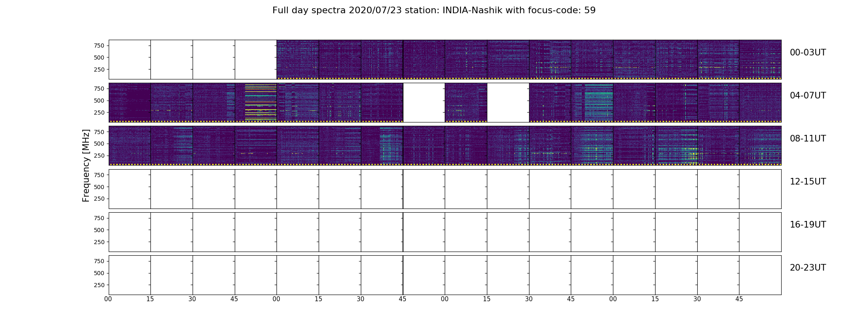Select first colored spectrum panel in 00-03UT row

[x=298, y=60]
